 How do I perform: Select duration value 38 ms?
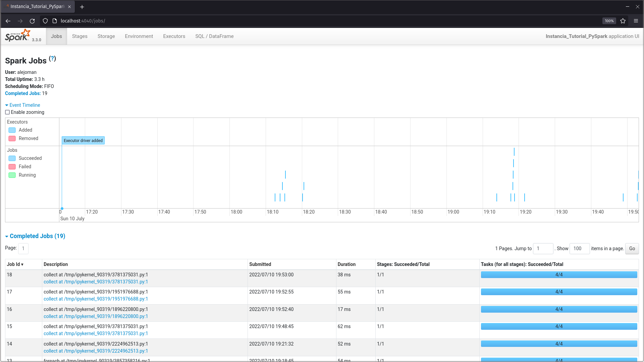(x=344, y=275)
